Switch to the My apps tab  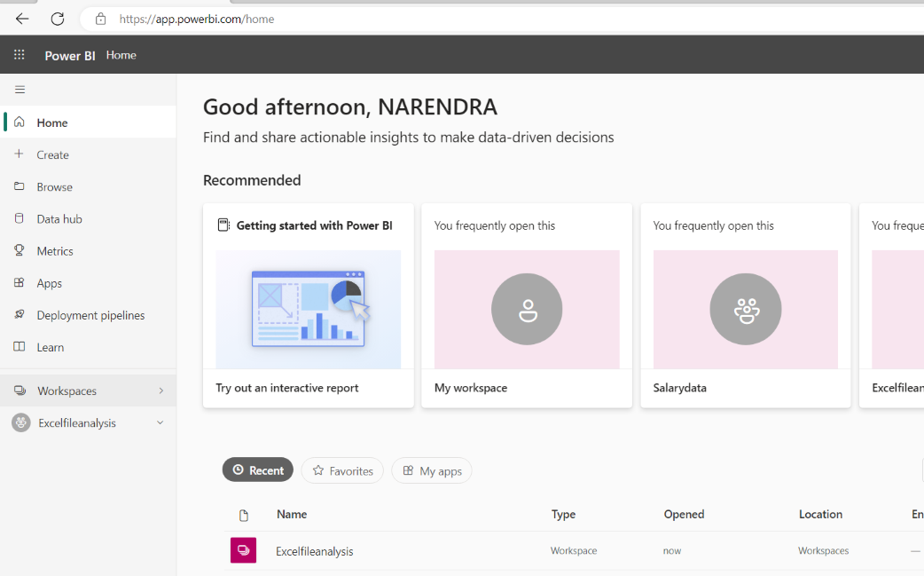[432, 470]
